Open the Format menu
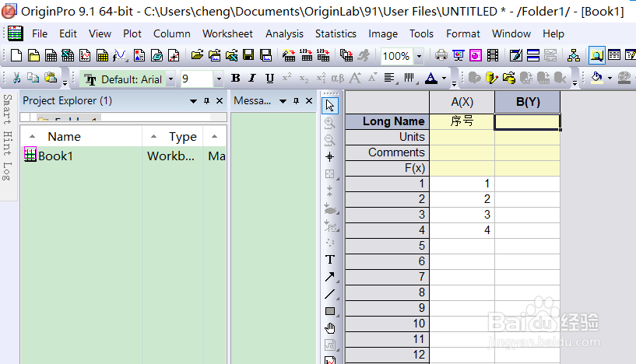 tap(463, 33)
